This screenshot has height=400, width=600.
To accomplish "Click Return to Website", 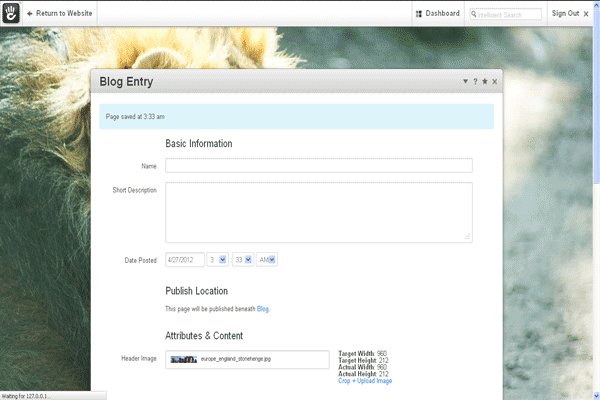I will pyautogui.click(x=59, y=14).
